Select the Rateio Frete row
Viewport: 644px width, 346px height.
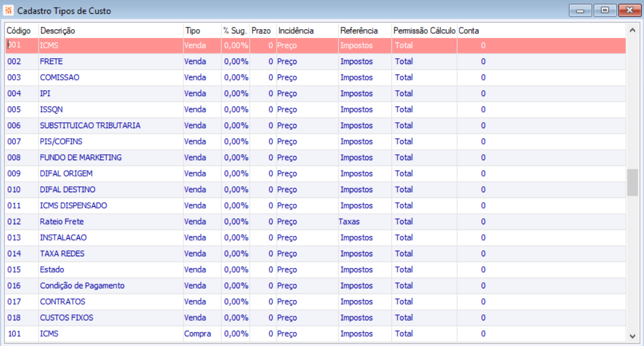(x=316, y=222)
